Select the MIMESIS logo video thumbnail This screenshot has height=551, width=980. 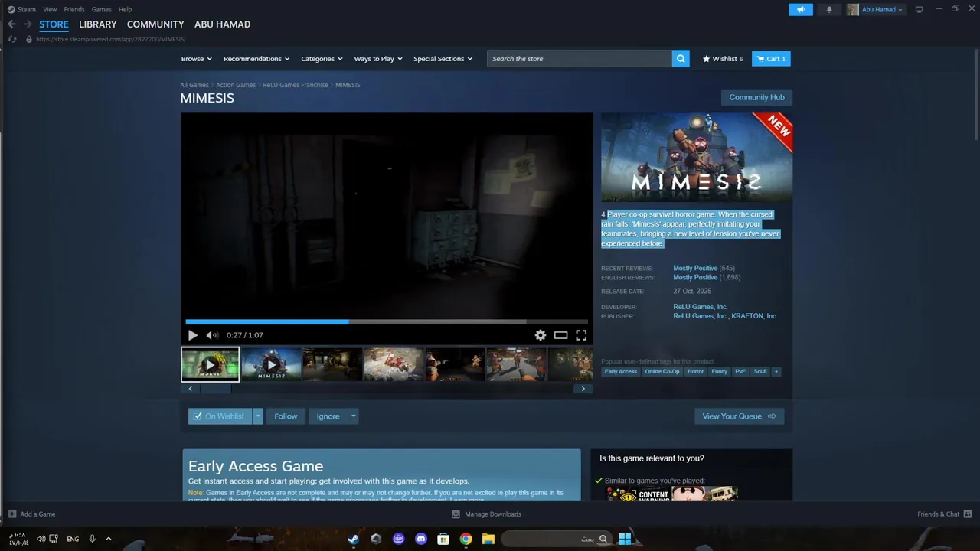point(271,364)
